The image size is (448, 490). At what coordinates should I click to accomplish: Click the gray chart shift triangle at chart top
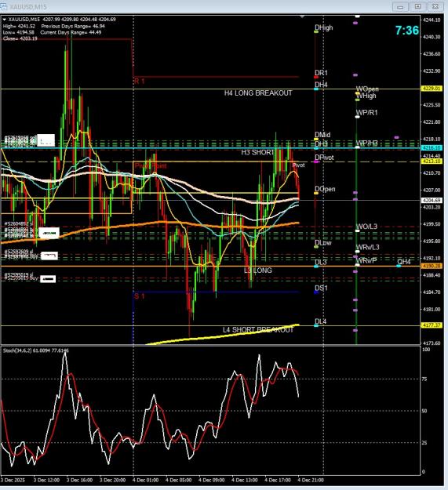tap(302, 16)
